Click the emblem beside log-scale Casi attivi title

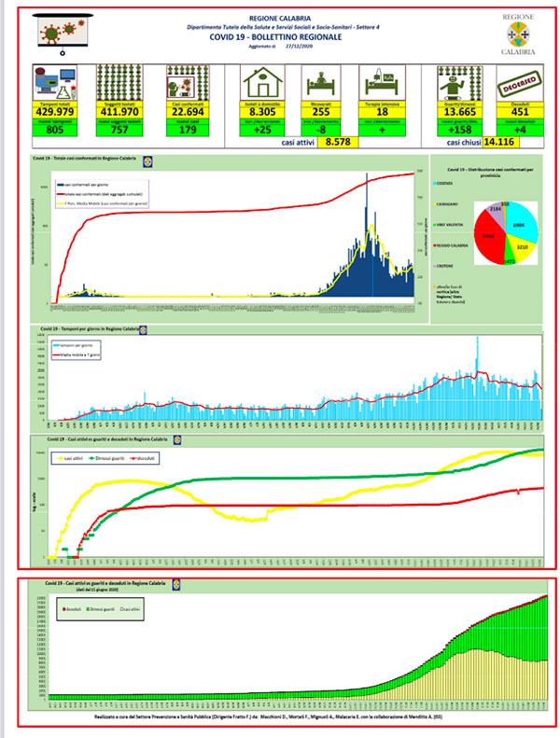pos(176,440)
